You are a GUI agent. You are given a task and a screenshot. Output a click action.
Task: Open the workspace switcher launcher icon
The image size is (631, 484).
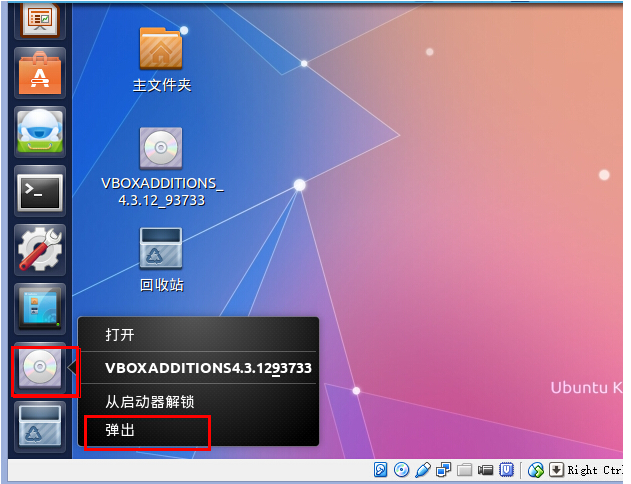(x=40, y=309)
